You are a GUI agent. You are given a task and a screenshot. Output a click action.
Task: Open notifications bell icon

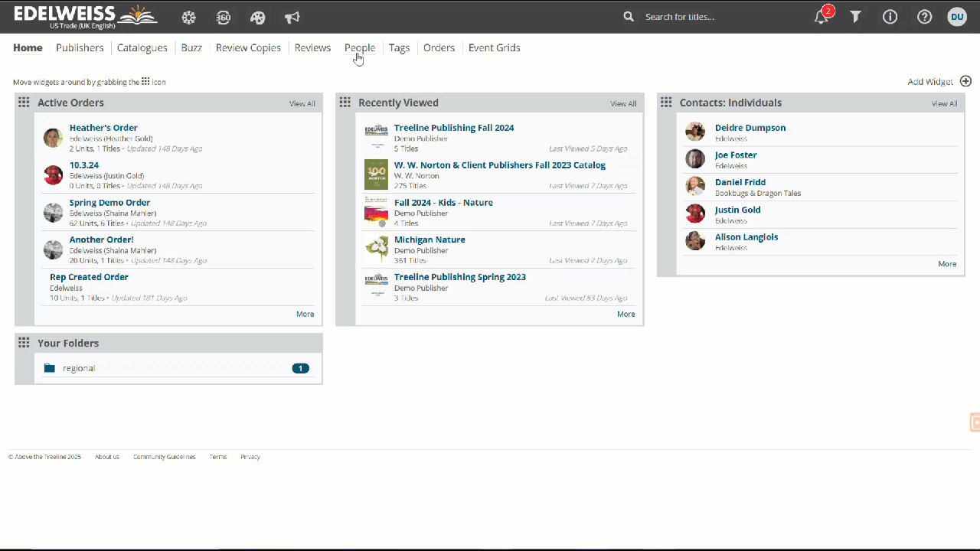(822, 17)
